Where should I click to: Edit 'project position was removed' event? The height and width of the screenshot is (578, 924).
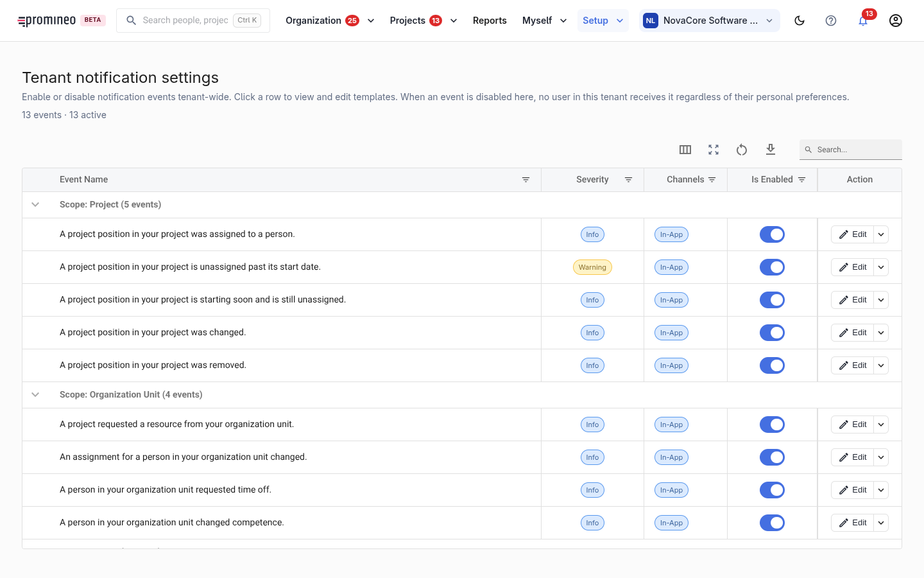pos(852,365)
